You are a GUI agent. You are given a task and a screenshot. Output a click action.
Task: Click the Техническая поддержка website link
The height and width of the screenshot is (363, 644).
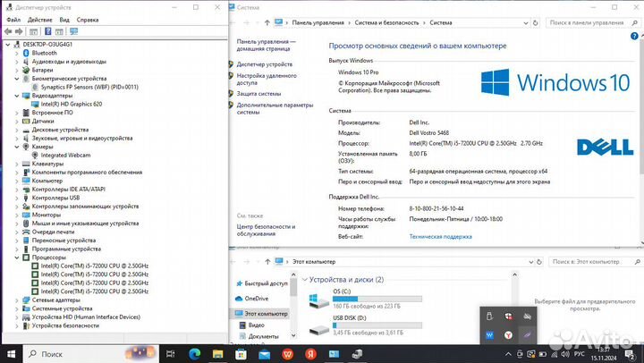click(440, 237)
